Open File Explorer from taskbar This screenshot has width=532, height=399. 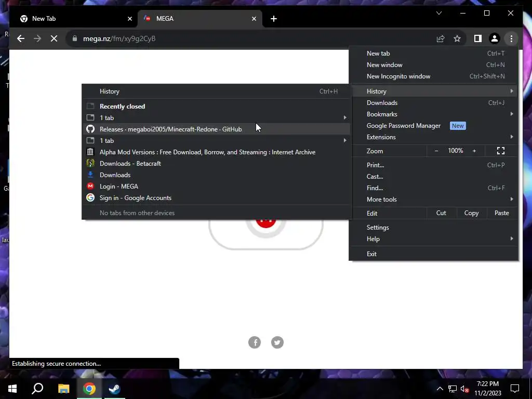[x=63, y=389]
